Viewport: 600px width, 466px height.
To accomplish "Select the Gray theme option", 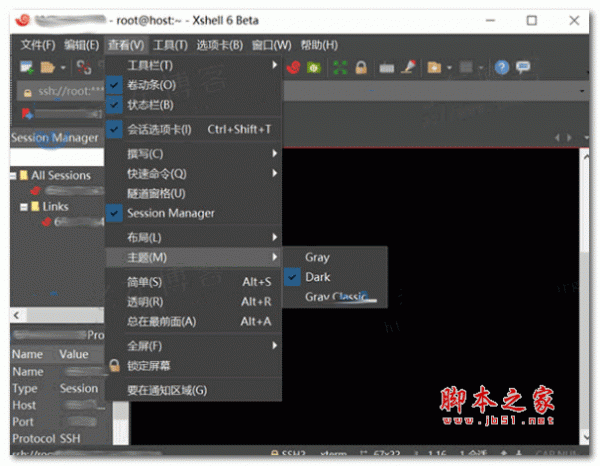I will click(x=335, y=257).
